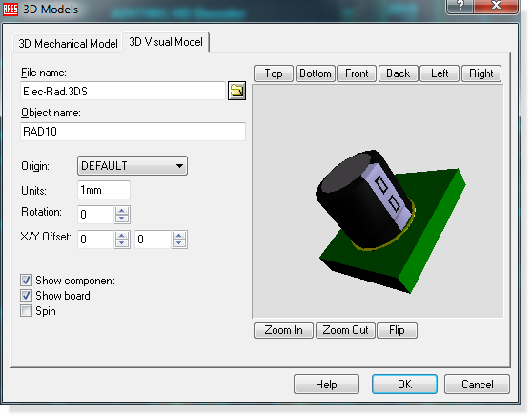532x418 pixels.
Task: Increase Rotation value with up arrow
Action: point(122,211)
